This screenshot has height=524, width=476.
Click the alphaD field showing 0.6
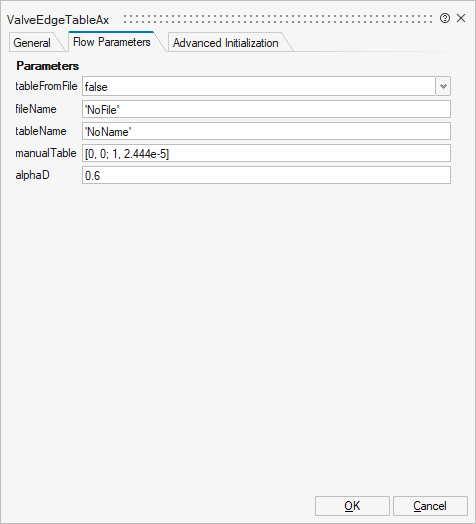[266, 175]
